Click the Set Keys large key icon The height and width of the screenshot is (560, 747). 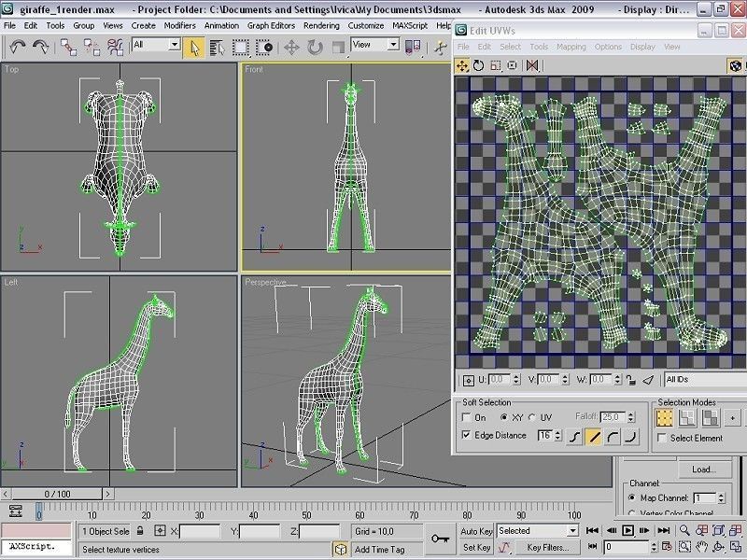point(440,539)
